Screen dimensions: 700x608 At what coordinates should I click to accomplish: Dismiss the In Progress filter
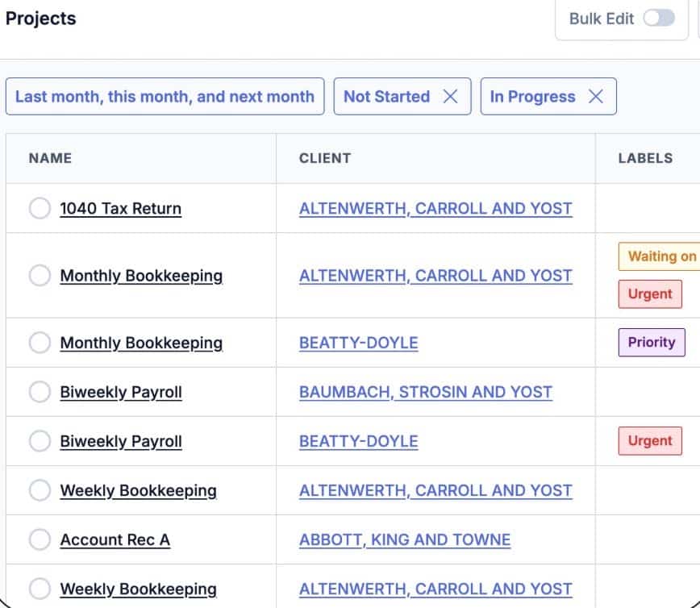tap(595, 96)
